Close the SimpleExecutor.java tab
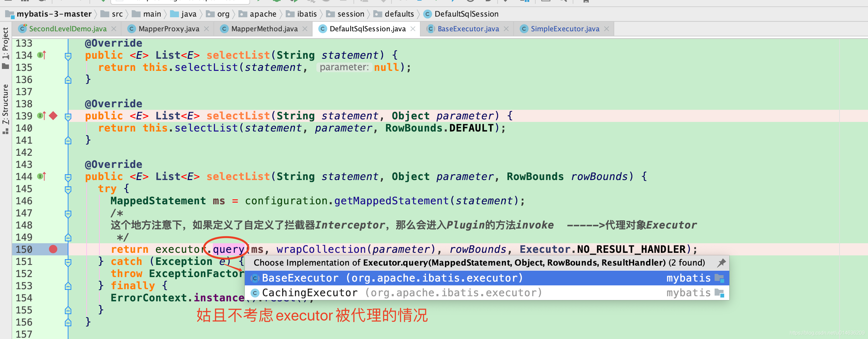Image resolution: width=868 pixels, height=339 pixels. [x=607, y=29]
